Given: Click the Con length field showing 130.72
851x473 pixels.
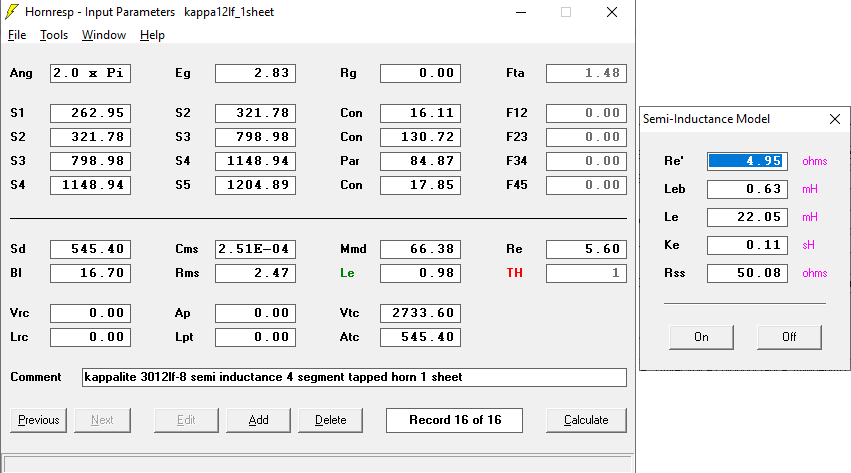Looking at the screenshot, I should pyautogui.click(x=420, y=137).
